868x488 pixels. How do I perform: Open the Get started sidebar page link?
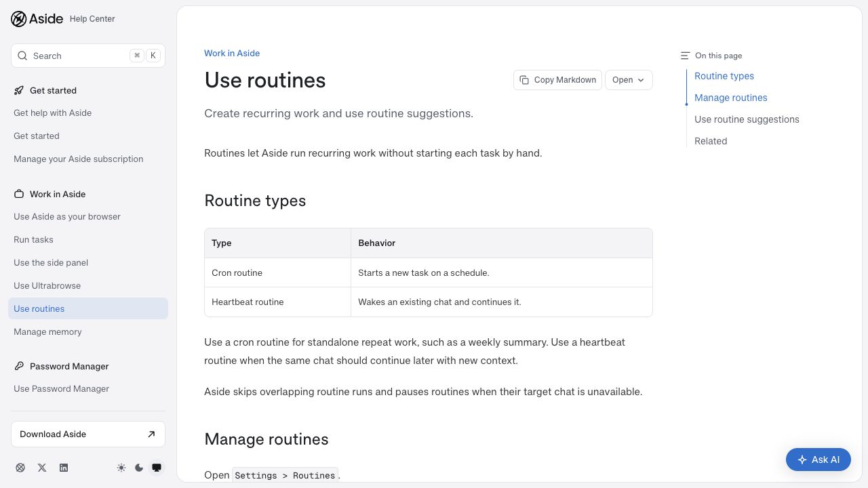(x=88, y=136)
